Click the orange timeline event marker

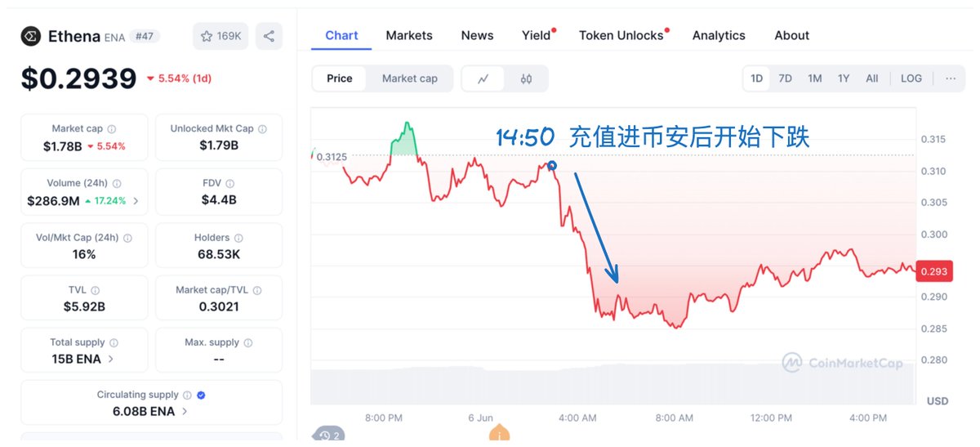click(499, 434)
